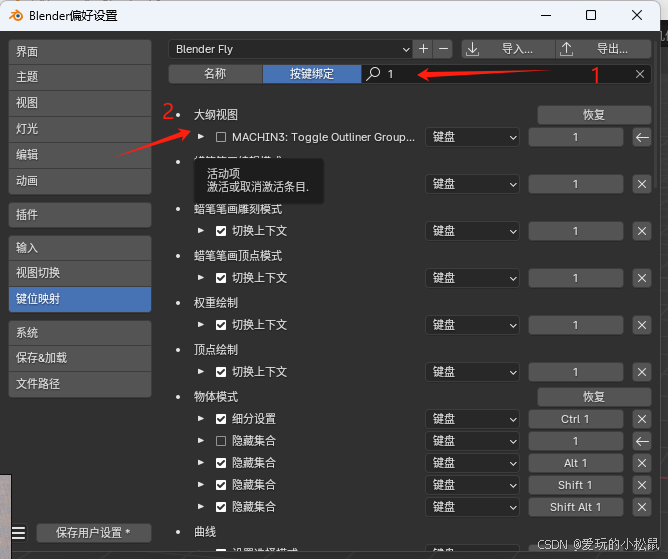
Task: Collapse the 物体模式 keymap section
Action: [x=178, y=397]
